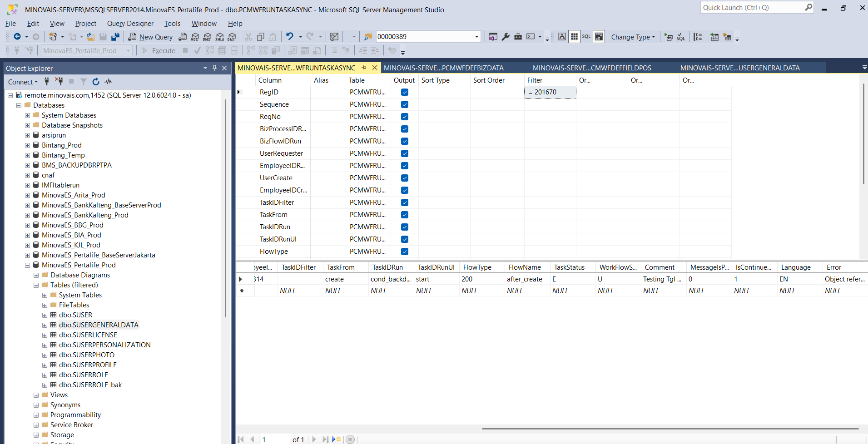Screen dimensions: 868x444
Task: Uncheck Output for UserRequester column
Action: (405, 153)
